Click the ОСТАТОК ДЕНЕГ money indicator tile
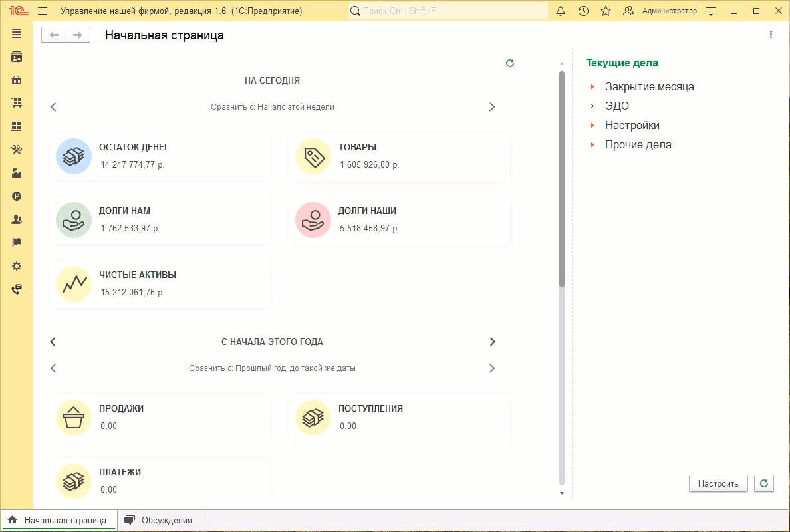 161,156
